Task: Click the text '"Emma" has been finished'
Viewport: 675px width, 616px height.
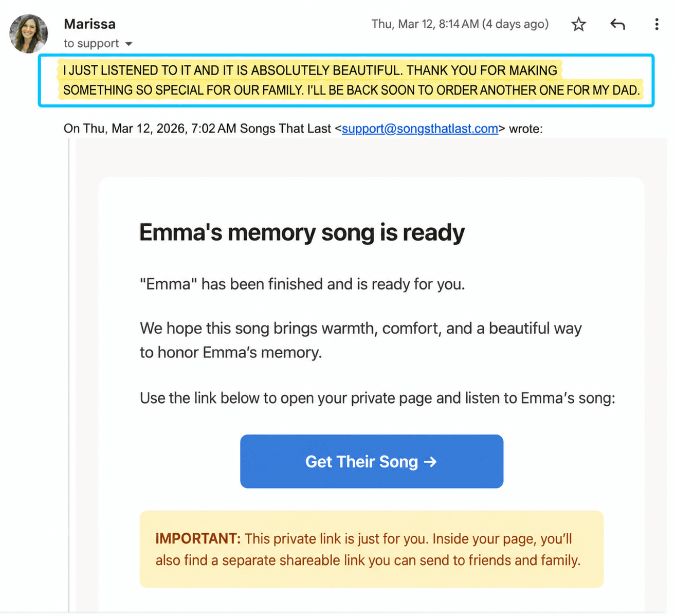Action: coord(302,284)
